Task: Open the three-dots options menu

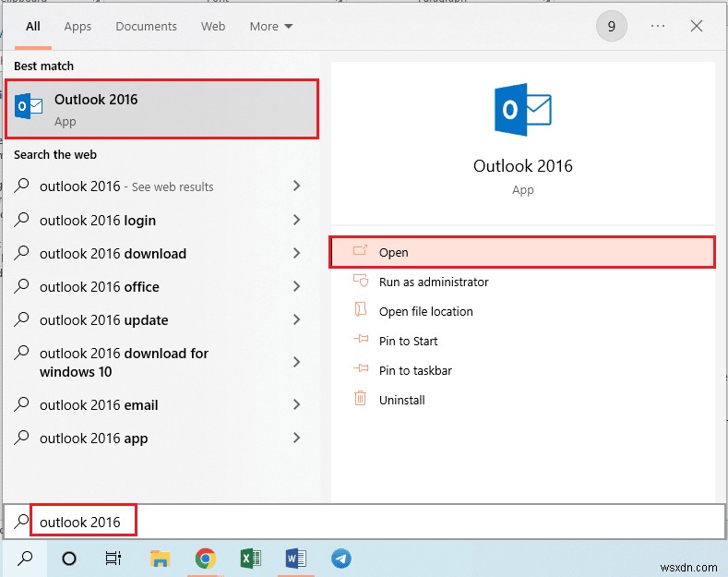Action: pos(658,26)
